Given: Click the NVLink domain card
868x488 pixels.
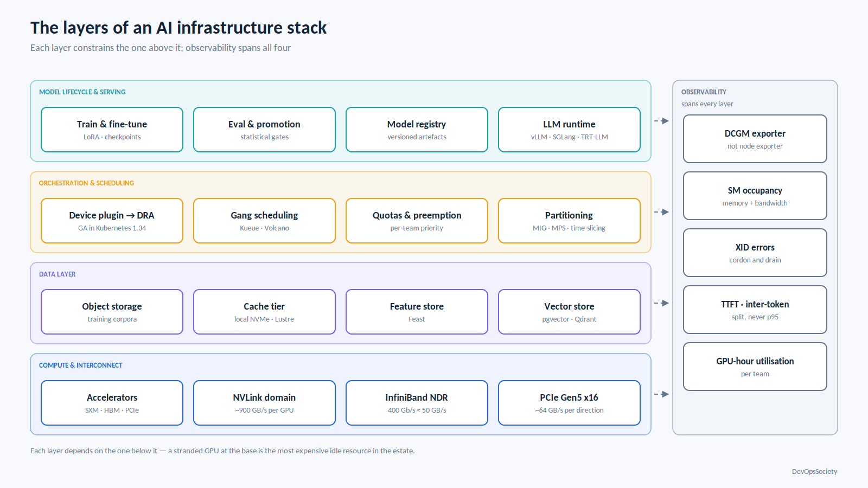Looking at the screenshot, I should [x=264, y=403].
